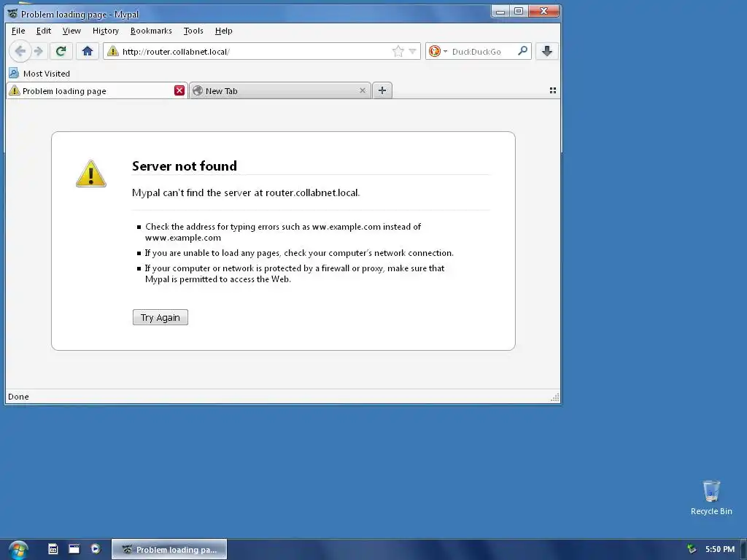Open the History menu
The height and width of the screenshot is (560, 747).
click(105, 31)
